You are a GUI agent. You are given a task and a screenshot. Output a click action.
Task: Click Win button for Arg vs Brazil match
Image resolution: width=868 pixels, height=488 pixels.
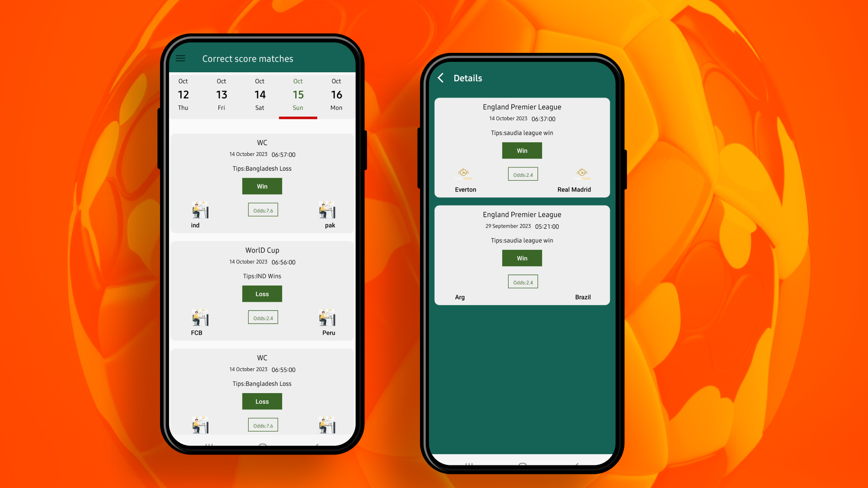click(x=522, y=258)
